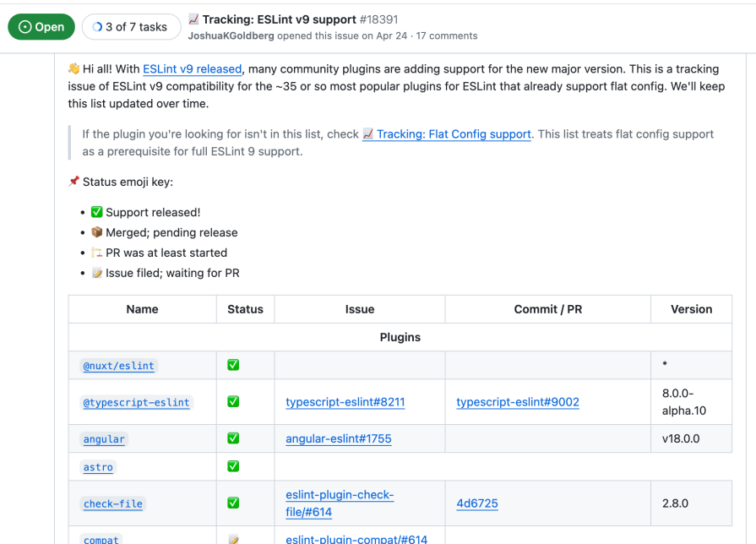Click the Open issue badge
Image resolution: width=756 pixels, height=544 pixels.
click(41, 26)
